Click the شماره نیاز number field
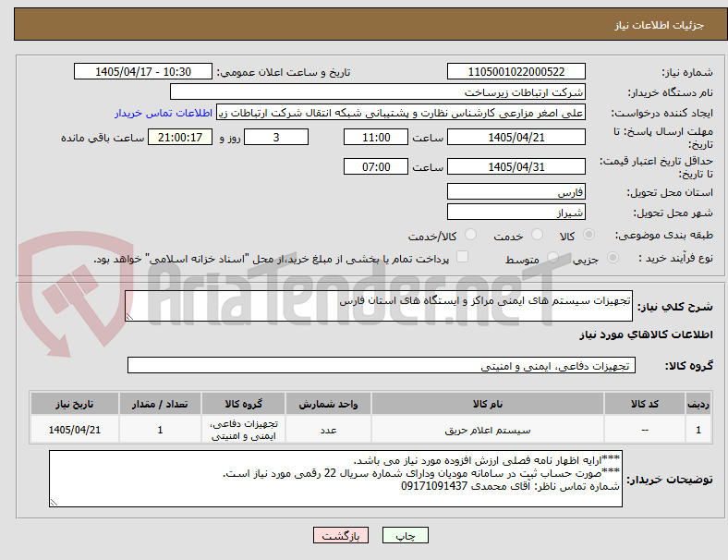728x560 pixels. click(x=516, y=71)
